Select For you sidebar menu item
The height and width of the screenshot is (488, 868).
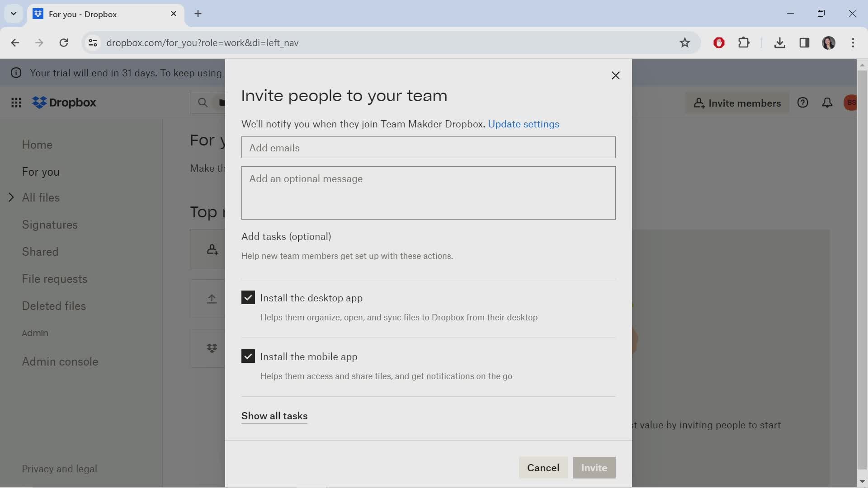(x=41, y=172)
